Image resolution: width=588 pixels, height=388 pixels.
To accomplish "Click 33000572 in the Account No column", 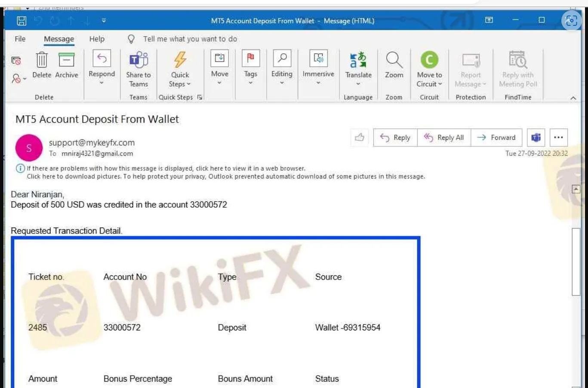I will pyautogui.click(x=122, y=328).
